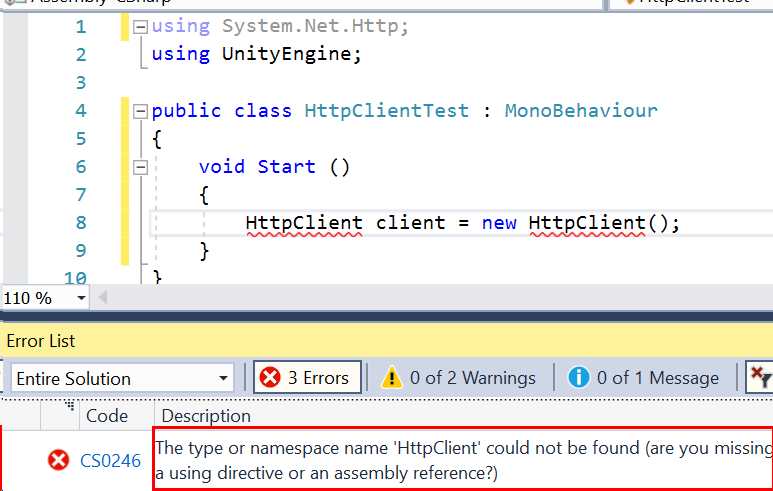Click the horizontal scrollbar left arrow

tap(103, 297)
